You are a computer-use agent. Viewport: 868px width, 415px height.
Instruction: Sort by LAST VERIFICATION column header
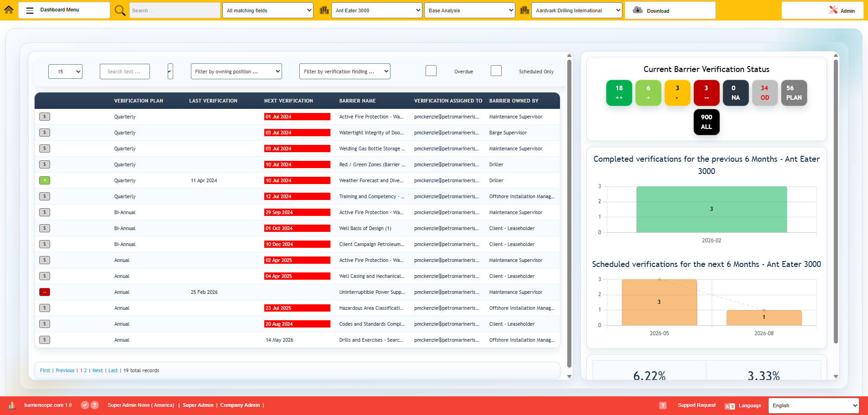pyautogui.click(x=213, y=101)
